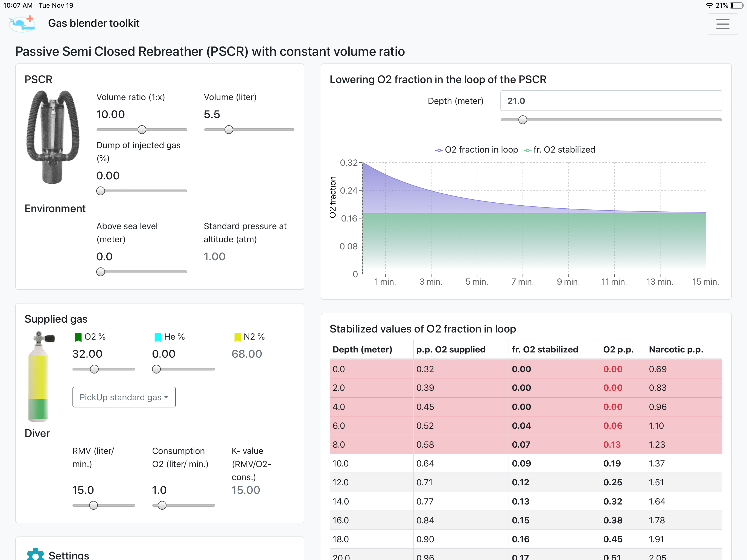Screen dimensions: 747x560
Task: Click the Above sea level slider
Action: 101,272
